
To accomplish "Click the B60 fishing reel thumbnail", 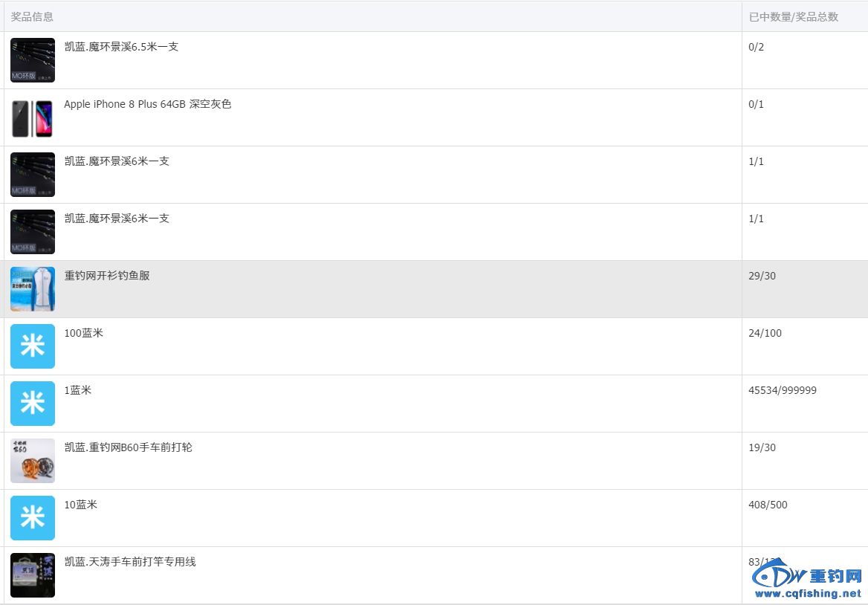I will (32, 461).
